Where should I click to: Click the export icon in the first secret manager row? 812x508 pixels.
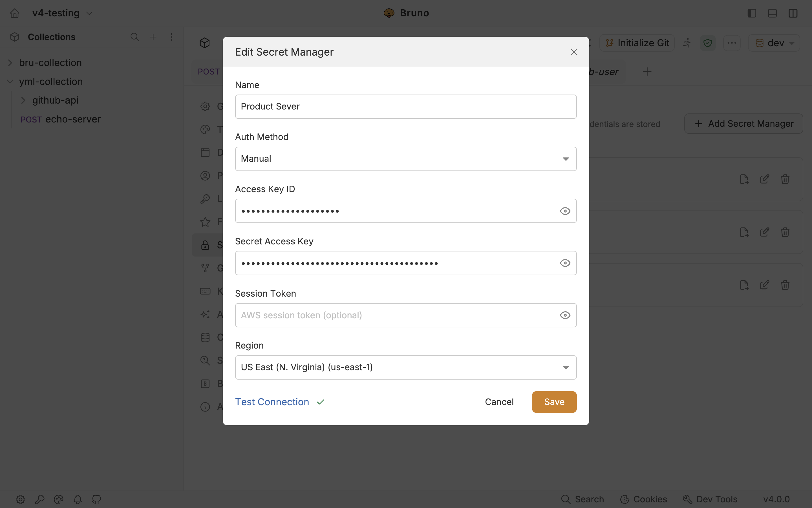pos(744,179)
